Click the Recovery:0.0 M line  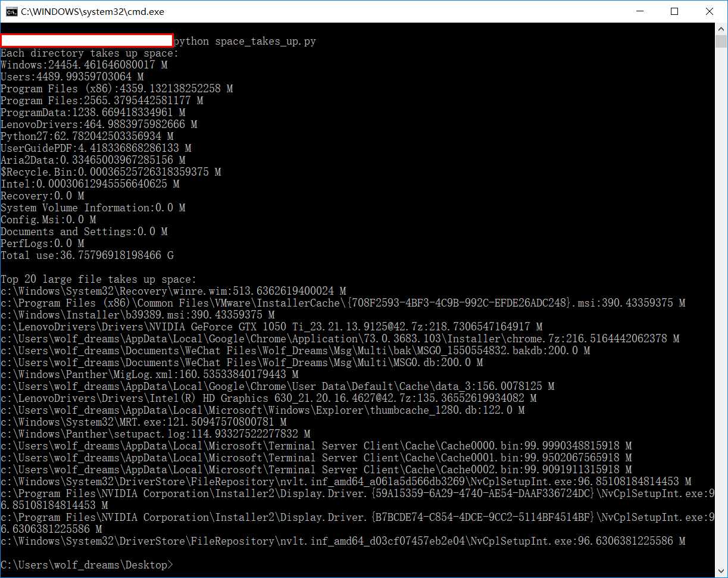click(42, 196)
